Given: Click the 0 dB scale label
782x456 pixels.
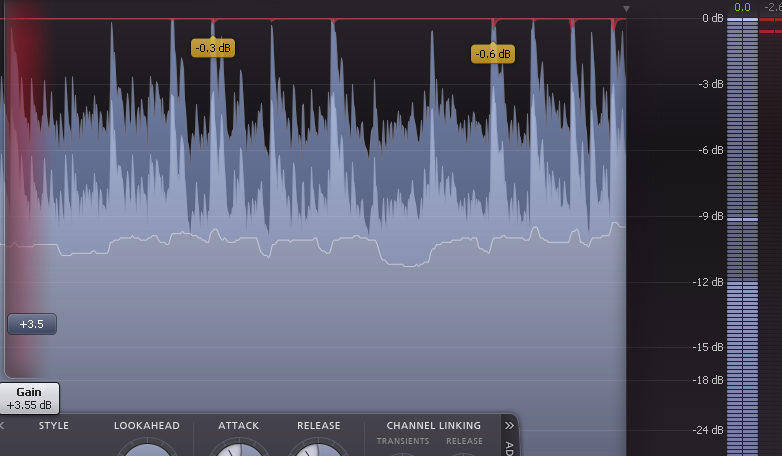Looking at the screenshot, I should [713, 18].
